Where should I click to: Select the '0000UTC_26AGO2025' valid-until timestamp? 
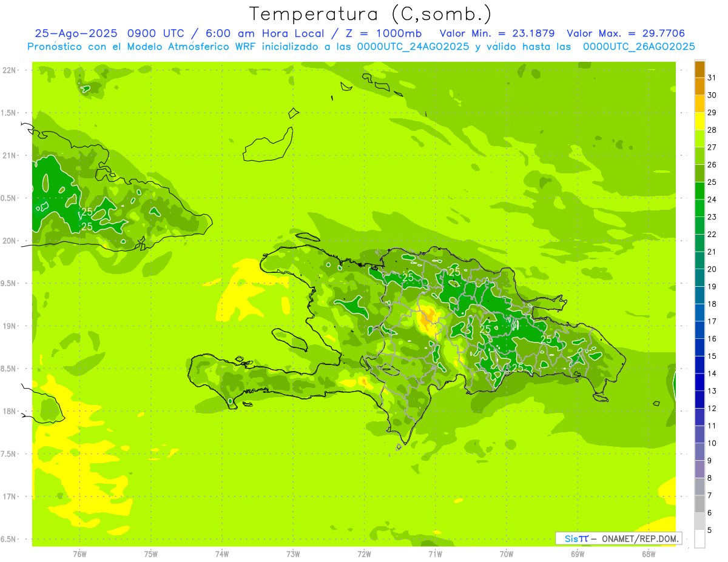639,47
